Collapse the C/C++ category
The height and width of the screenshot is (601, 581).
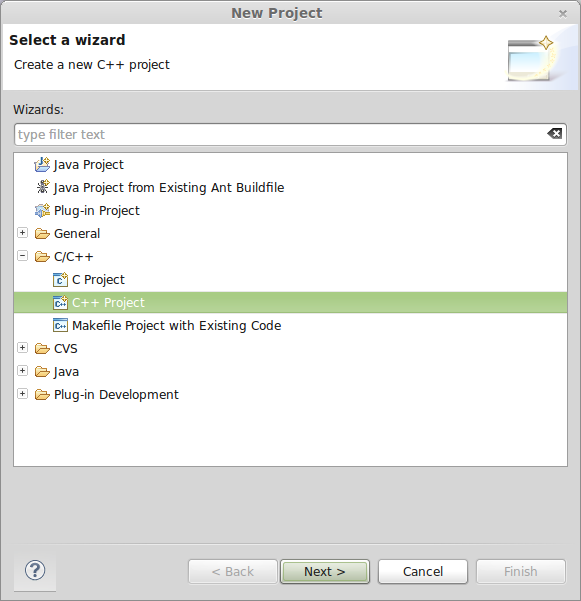coord(23,256)
